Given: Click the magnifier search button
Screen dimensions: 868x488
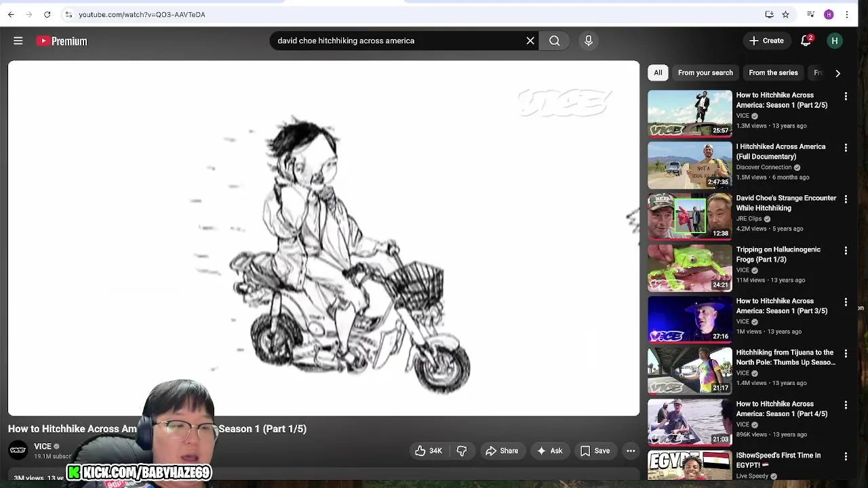Looking at the screenshot, I should click(555, 41).
